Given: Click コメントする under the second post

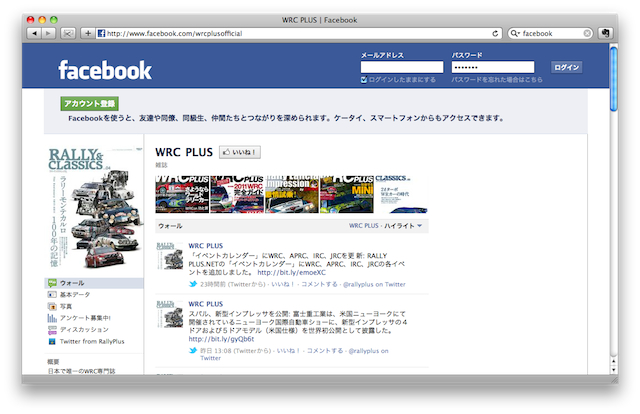Looking at the screenshot, I should 325,351.
